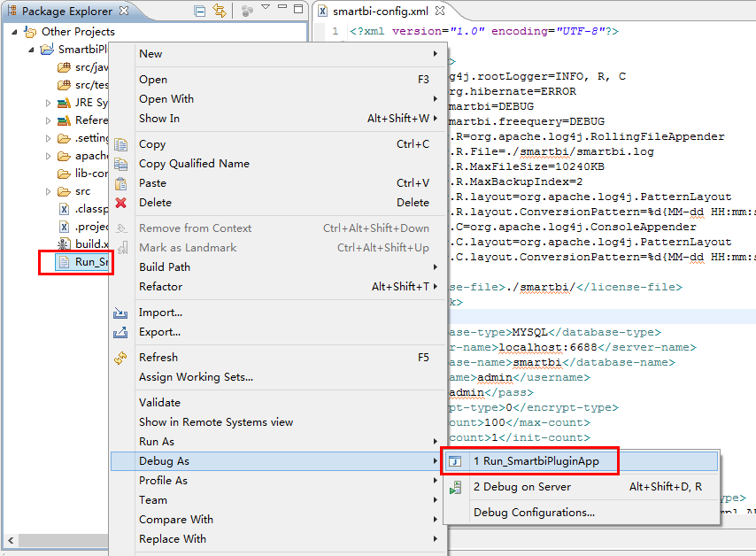The height and width of the screenshot is (556, 756).
Task: Select the .classp file
Action: coord(84,209)
